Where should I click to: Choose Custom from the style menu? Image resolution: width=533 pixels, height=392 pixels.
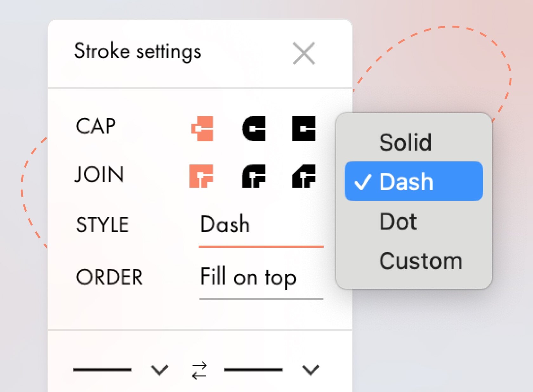tap(421, 261)
